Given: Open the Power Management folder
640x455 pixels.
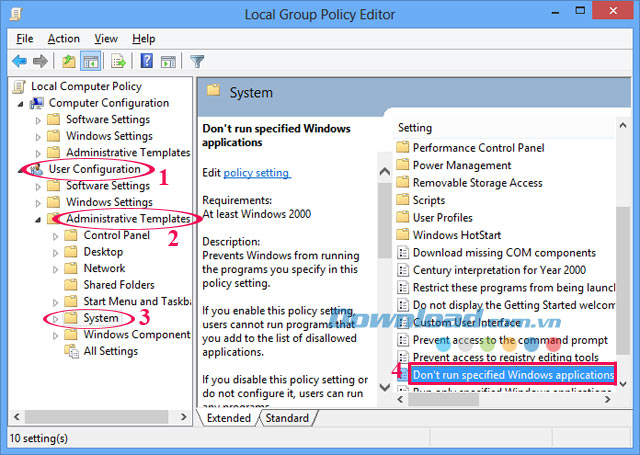Looking at the screenshot, I should (461, 165).
